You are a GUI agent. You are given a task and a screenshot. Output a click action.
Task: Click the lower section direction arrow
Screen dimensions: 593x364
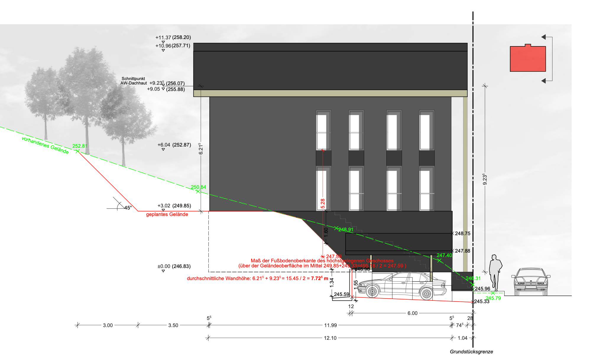pyautogui.click(x=544, y=81)
